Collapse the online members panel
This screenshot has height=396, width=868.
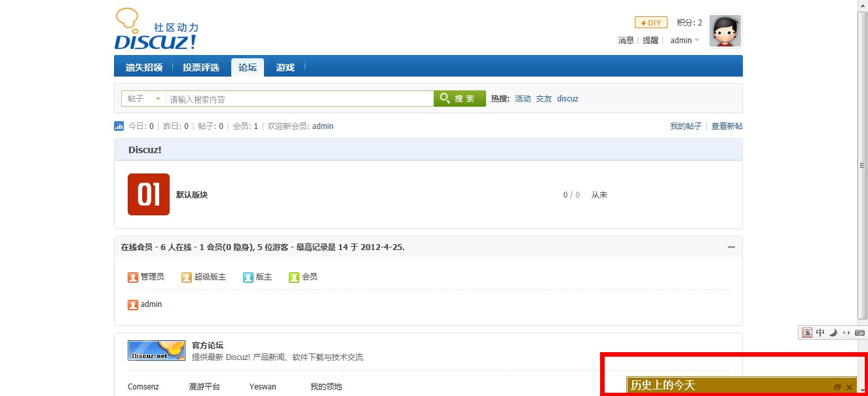point(731,247)
